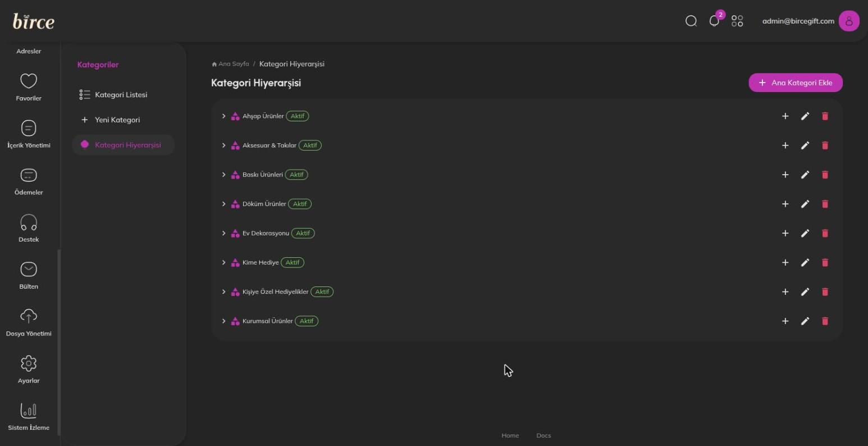This screenshot has height=446, width=868.
Task: Delete the Kurumsal Ürünler category
Action: coord(825,321)
